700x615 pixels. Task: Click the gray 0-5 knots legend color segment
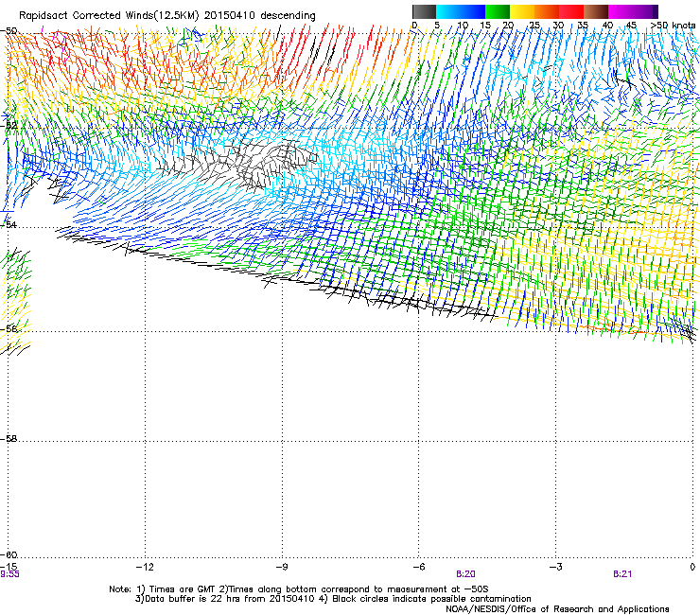point(424,11)
